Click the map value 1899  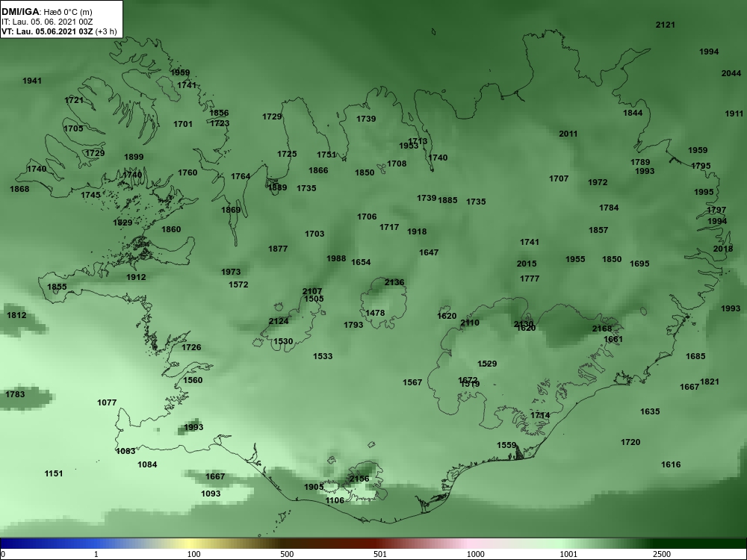tap(134, 157)
